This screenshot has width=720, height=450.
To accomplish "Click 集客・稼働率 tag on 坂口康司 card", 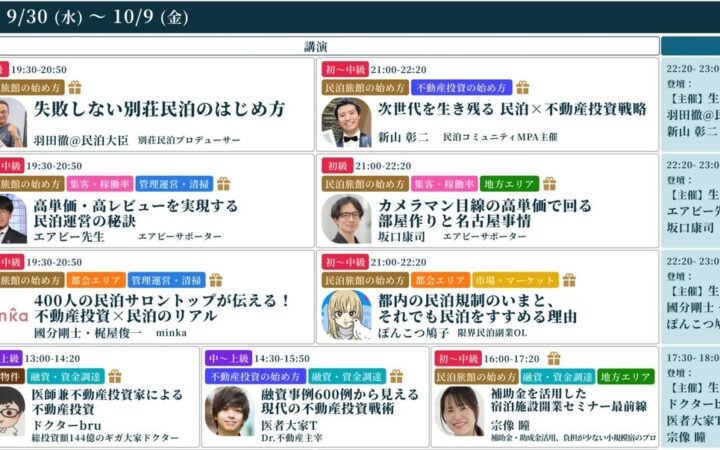I will tap(444, 184).
